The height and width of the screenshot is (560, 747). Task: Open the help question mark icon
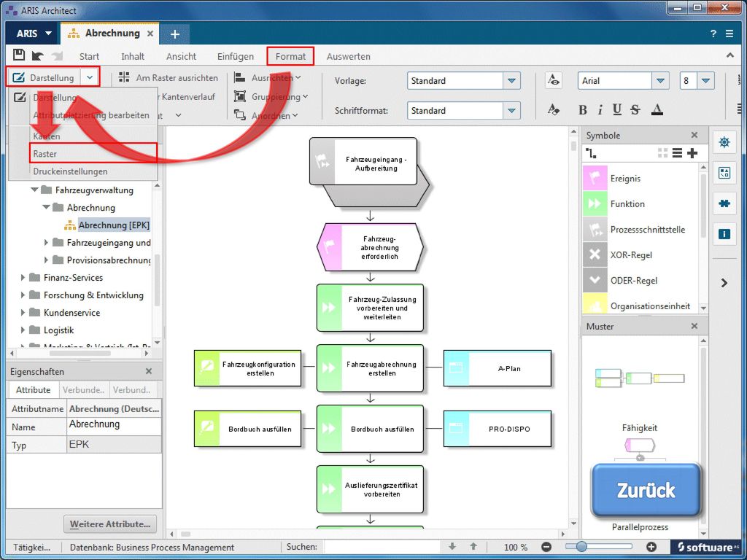(x=713, y=34)
